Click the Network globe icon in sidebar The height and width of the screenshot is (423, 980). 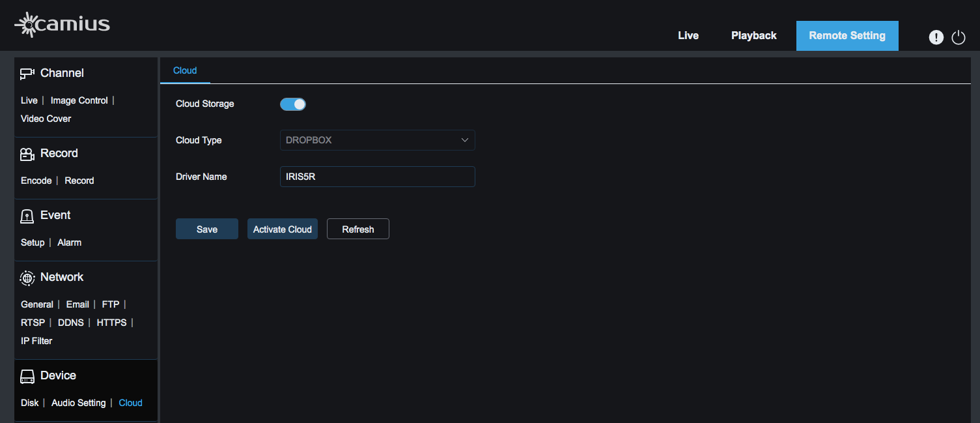point(27,278)
